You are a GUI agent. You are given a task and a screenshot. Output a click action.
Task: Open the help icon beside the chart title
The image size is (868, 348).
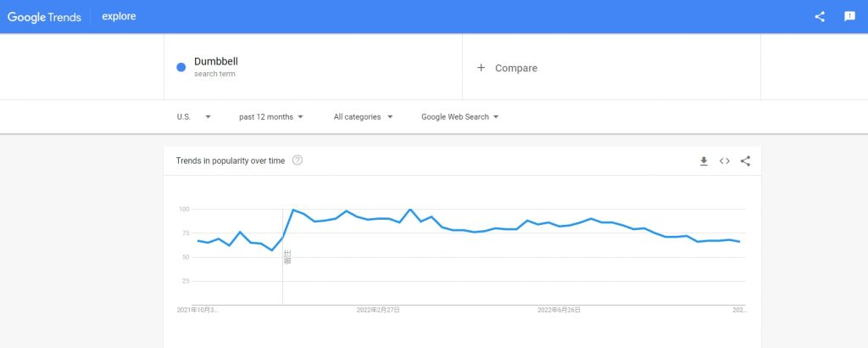pyautogui.click(x=298, y=160)
